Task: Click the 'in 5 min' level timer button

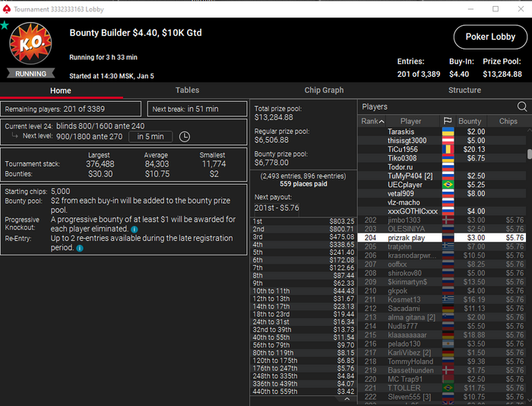Action: [150, 136]
